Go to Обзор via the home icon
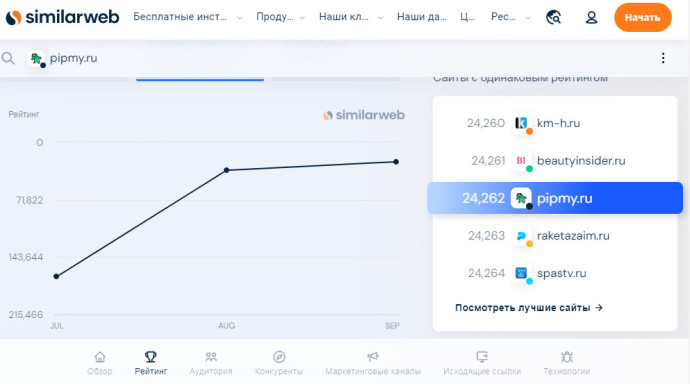The image size is (690, 384). tap(100, 363)
